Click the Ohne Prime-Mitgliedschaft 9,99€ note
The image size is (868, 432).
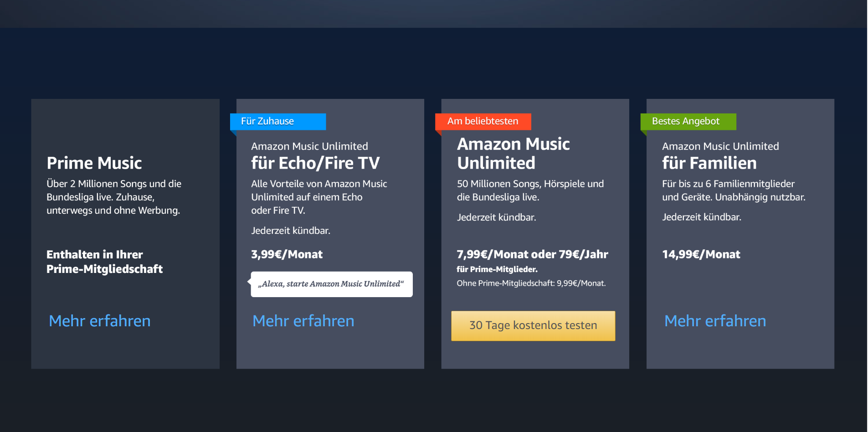531,283
